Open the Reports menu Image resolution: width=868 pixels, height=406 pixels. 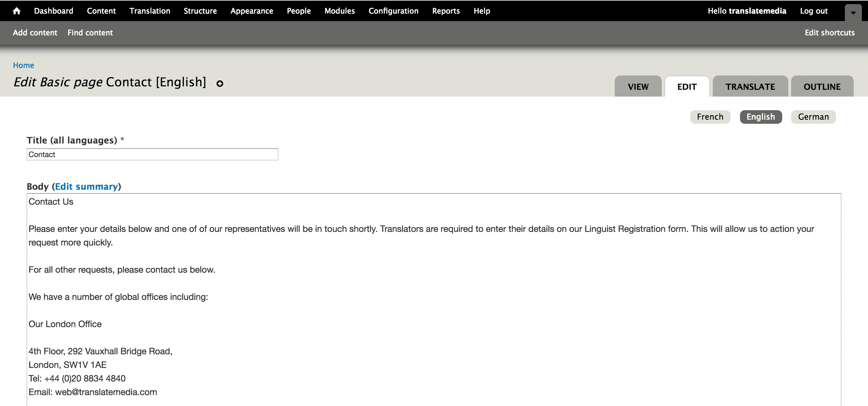coord(446,11)
